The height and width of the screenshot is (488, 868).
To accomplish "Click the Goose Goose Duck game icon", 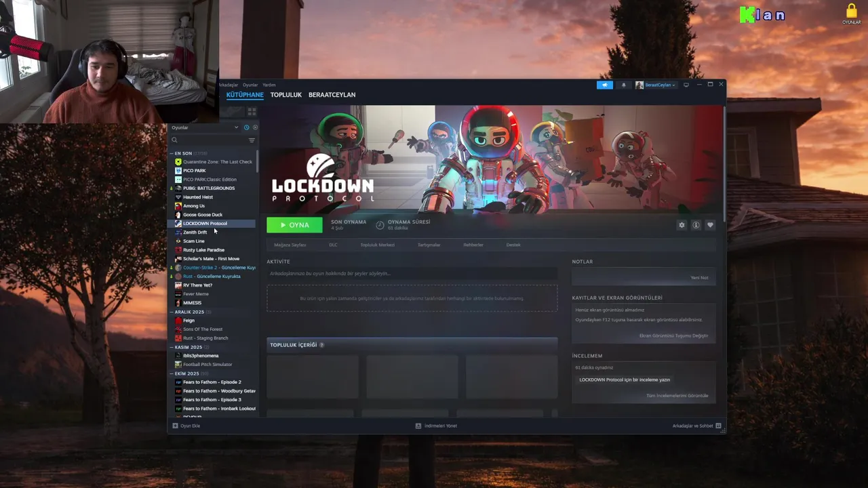I will tap(178, 215).
